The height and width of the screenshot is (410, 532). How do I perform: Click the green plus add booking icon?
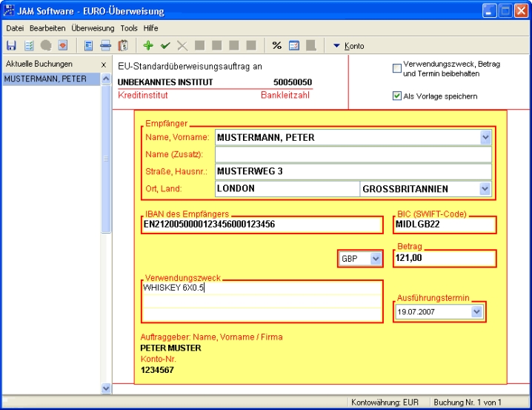[148, 46]
